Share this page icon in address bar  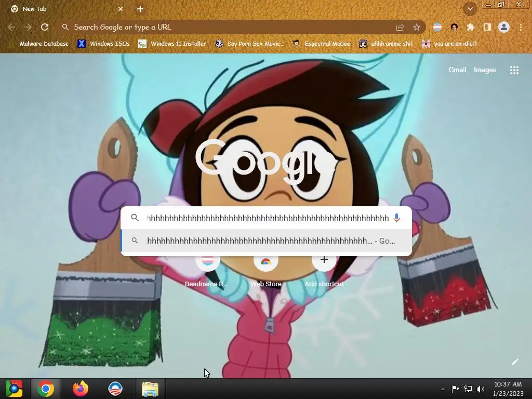point(400,27)
